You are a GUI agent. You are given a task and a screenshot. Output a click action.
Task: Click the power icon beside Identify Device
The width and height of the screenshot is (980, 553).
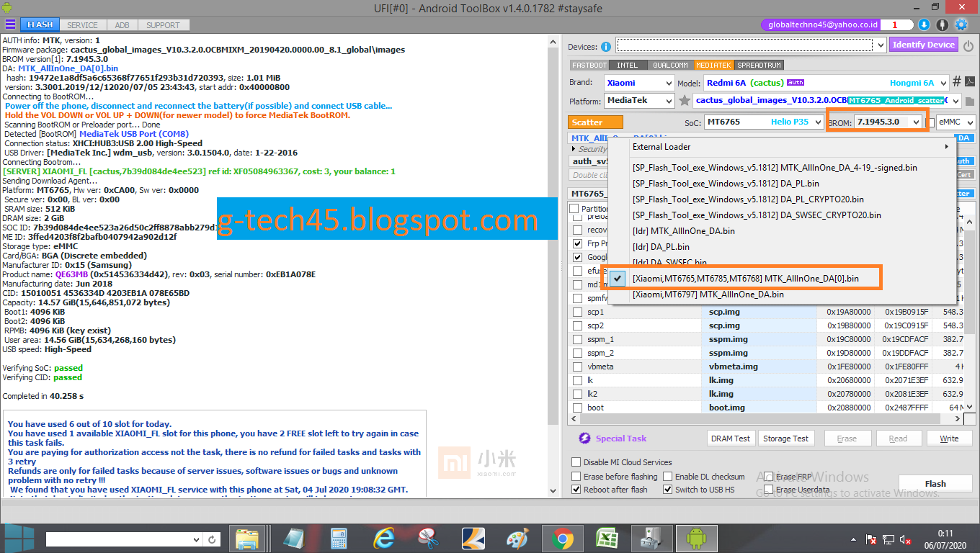[968, 45]
